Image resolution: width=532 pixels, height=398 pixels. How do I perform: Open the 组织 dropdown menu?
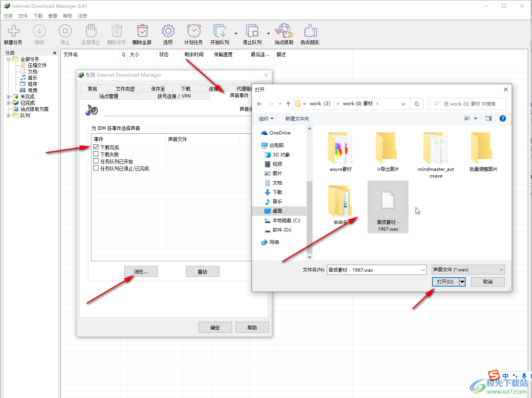(x=266, y=118)
